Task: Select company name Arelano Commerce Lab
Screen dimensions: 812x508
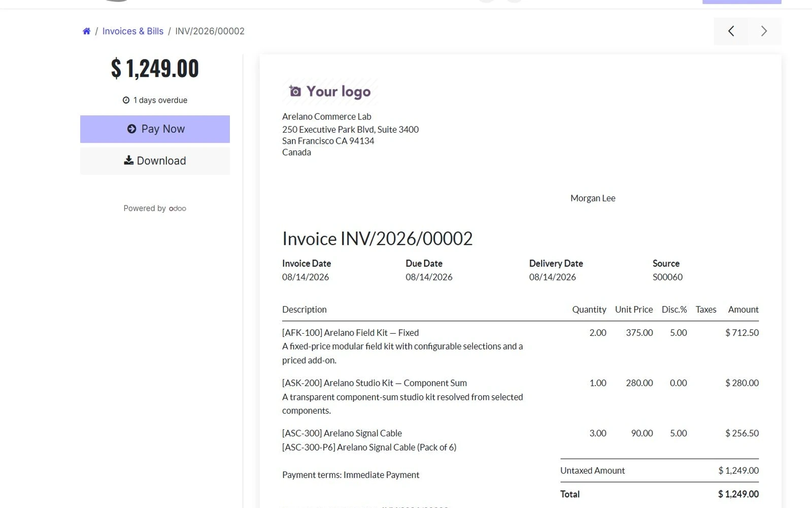Action: coord(327,116)
